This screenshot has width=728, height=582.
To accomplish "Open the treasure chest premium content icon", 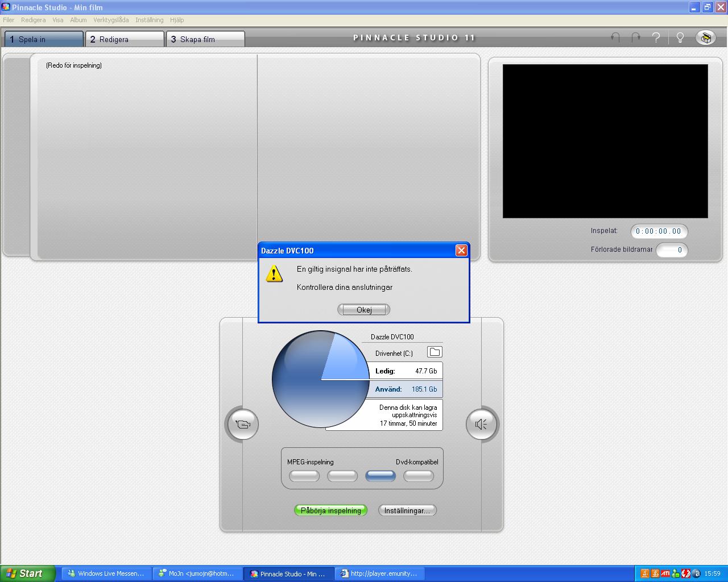I will pos(706,38).
